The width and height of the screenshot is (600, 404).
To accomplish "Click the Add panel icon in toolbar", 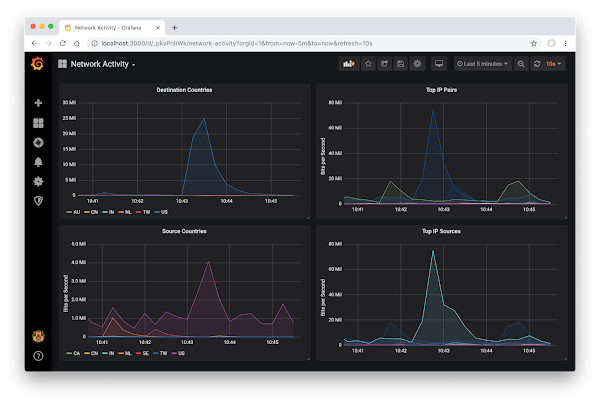I will pyautogui.click(x=349, y=64).
